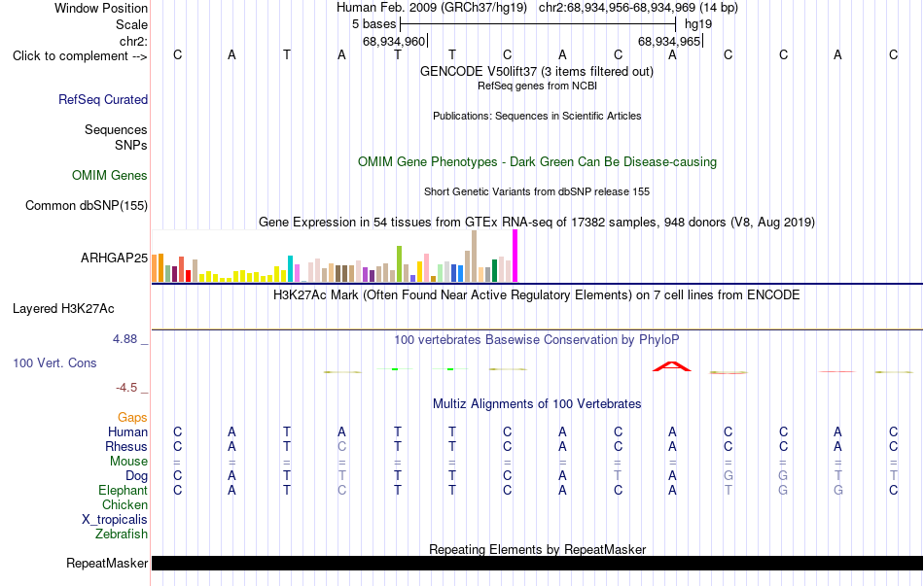924x586 pixels.
Task: Select the Human species row label
Action: [127, 432]
